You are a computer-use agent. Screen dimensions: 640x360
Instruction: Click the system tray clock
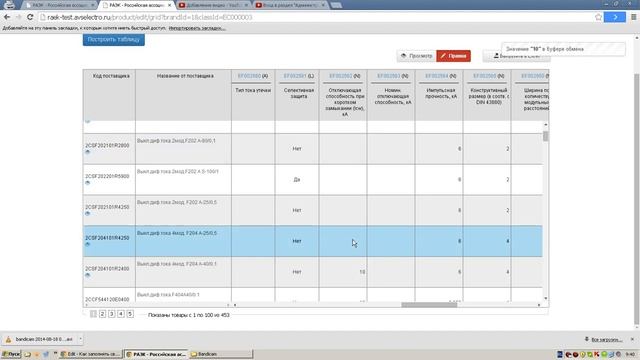[631, 354]
